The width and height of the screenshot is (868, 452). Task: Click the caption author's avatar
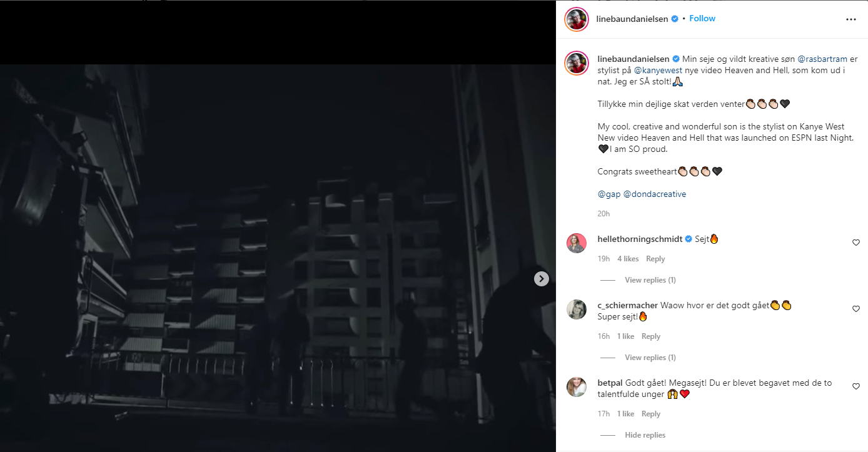[x=577, y=63]
